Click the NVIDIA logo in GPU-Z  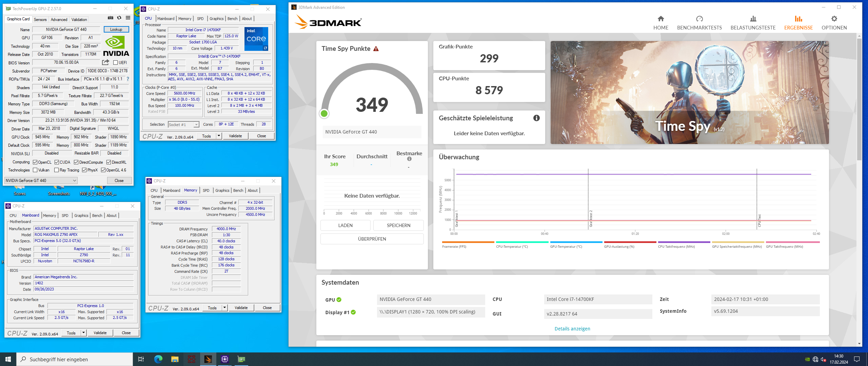click(116, 46)
